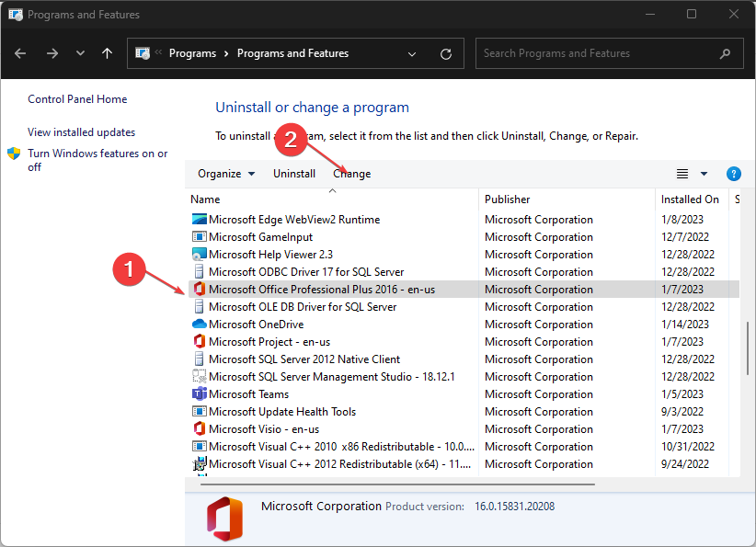This screenshot has height=547, width=756.
Task: Click the search magnifier icon
Action: click(725, 53)
